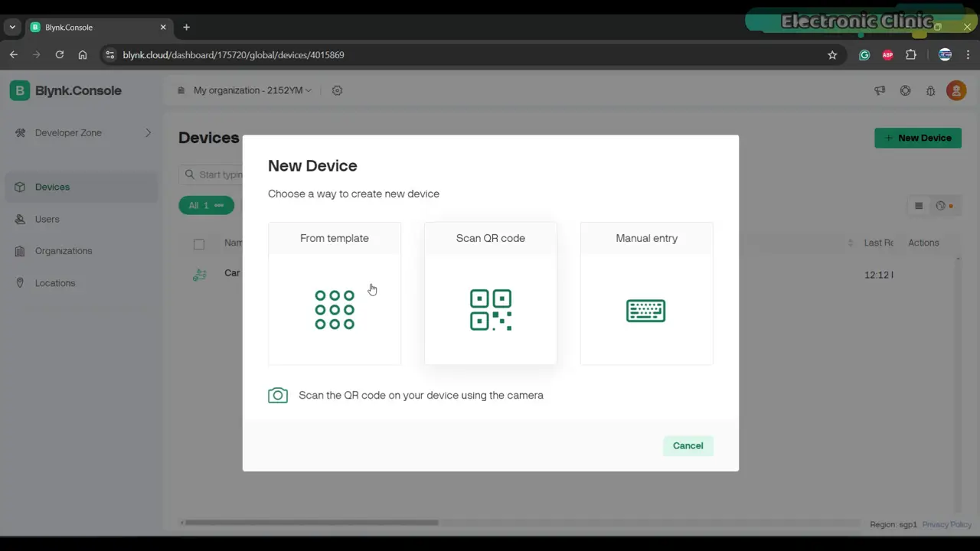Click the Car device name

(232, 273)
